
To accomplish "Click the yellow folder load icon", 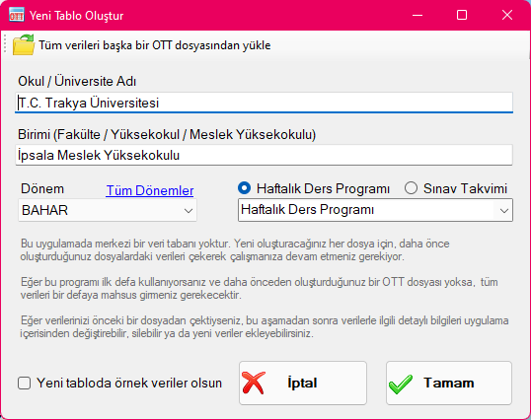I will click(24, 45).
